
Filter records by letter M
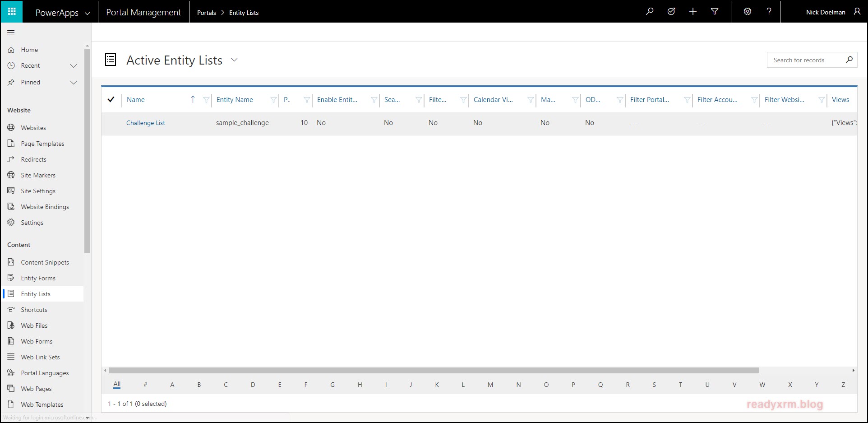click(x=490, y=385)
